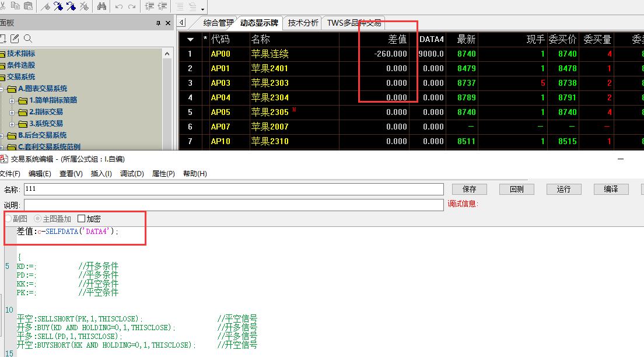Viewport: 644px width, 357px height.
Task: Open the 调试(D) menu
Action: coord(132,174)
